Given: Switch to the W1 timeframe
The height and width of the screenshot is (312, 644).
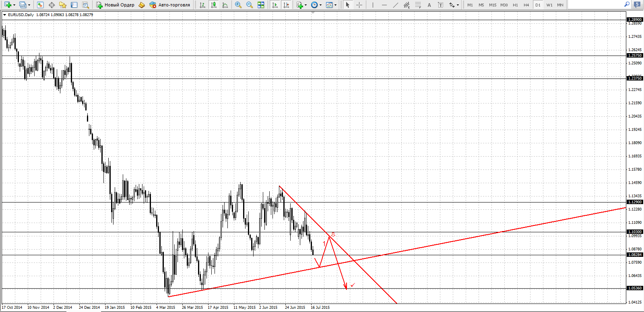Looking at the screenshot, I should (549, 5).
